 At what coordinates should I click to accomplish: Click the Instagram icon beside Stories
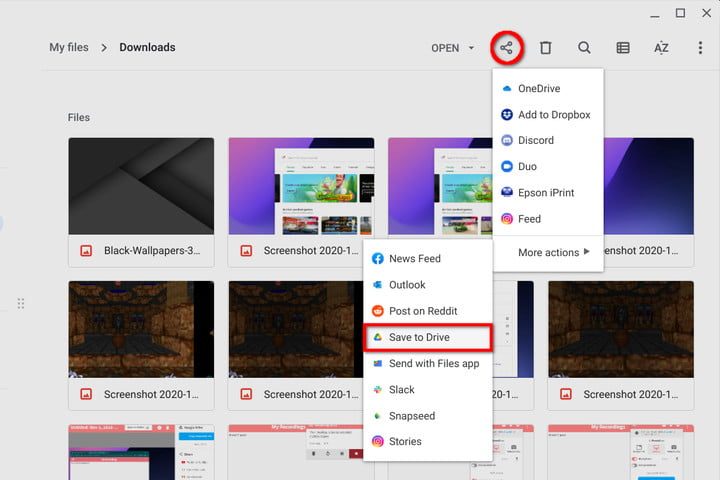click(377, 441)
